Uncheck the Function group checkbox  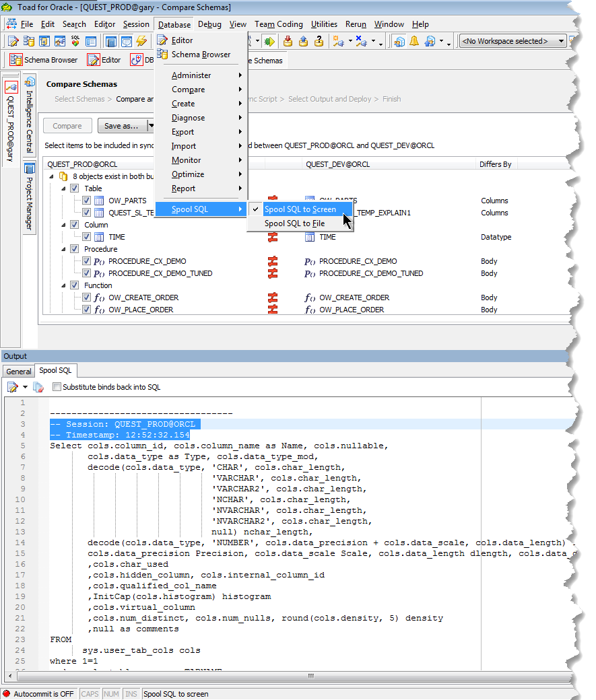(x=75, y=285)
